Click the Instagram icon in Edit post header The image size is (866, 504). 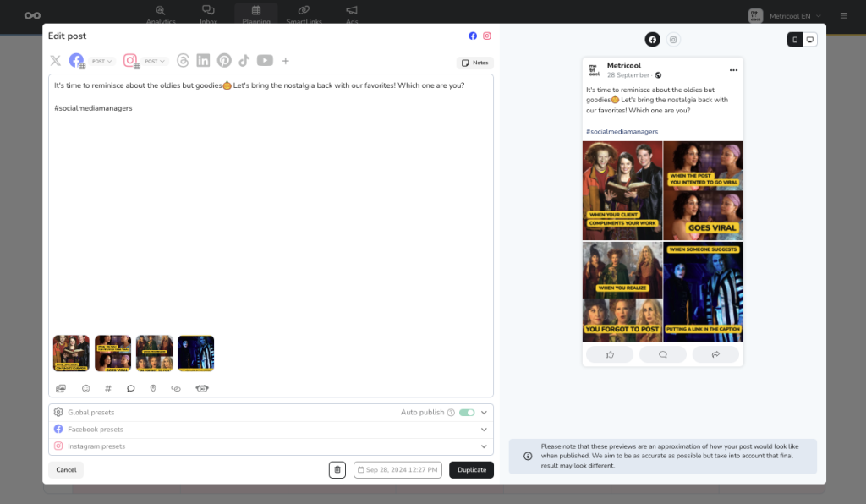coord(487,36)
